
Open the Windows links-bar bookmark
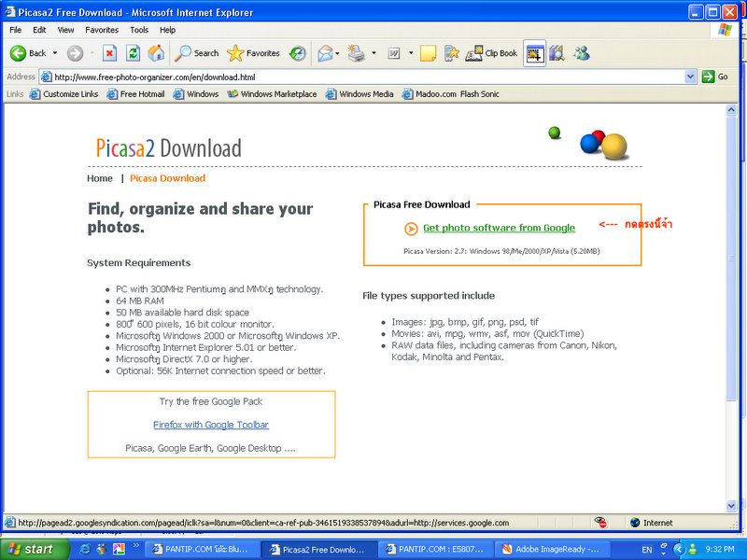(x=196, y=94)
